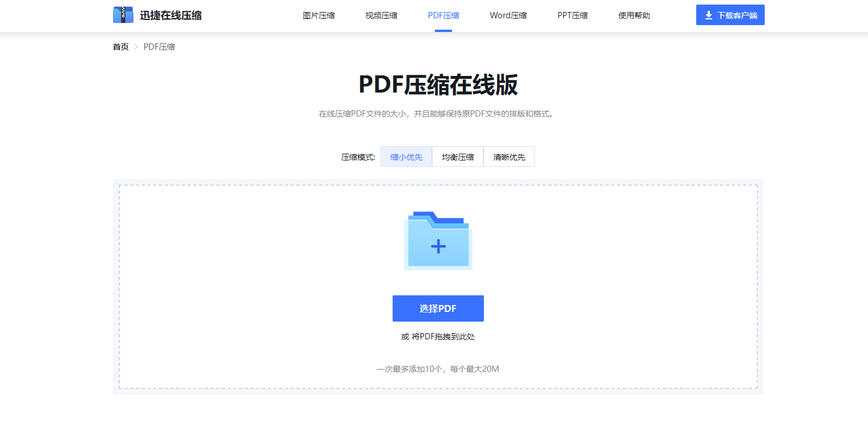The width and height of the screenshot is (868, 429).
Task: Click the 下载客户端 button
Action: click(730, 14)
